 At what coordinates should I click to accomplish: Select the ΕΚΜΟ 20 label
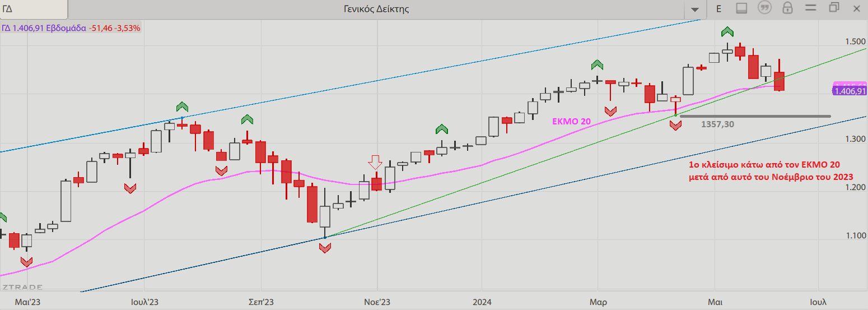click(571, 121)
